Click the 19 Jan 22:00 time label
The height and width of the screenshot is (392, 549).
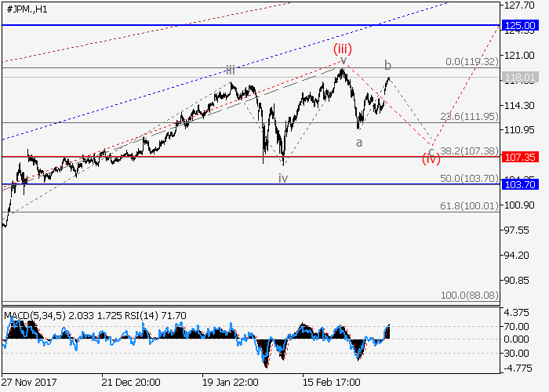pyautogui.click(x=230, y=382)
